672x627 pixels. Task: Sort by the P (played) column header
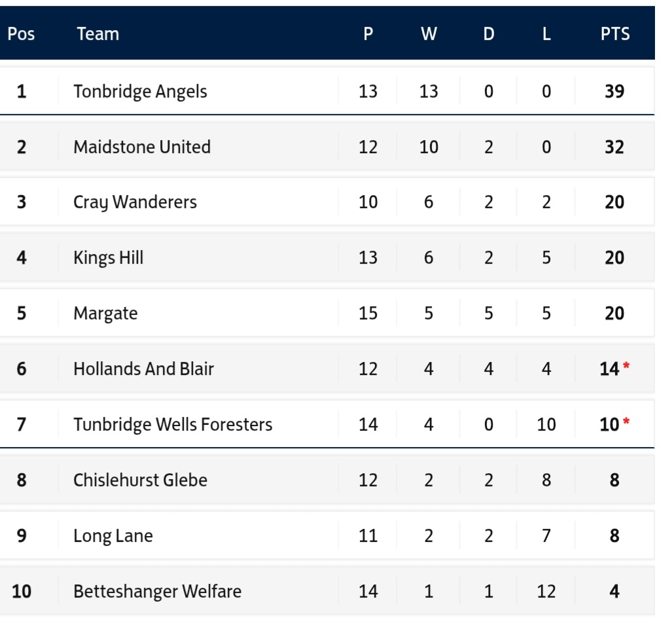point(368,34)
